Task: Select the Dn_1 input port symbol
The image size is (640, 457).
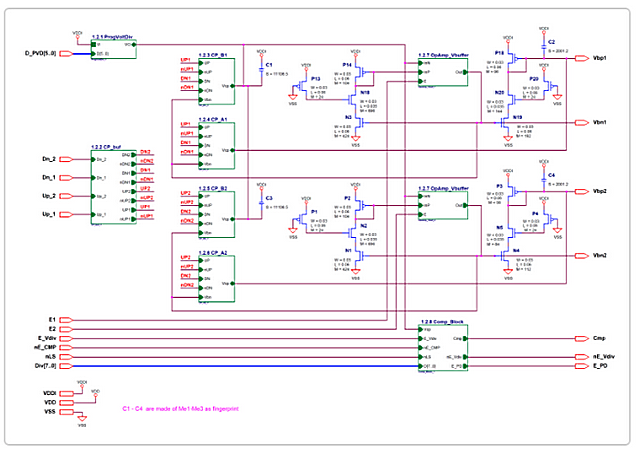Action: coord(66,177)
